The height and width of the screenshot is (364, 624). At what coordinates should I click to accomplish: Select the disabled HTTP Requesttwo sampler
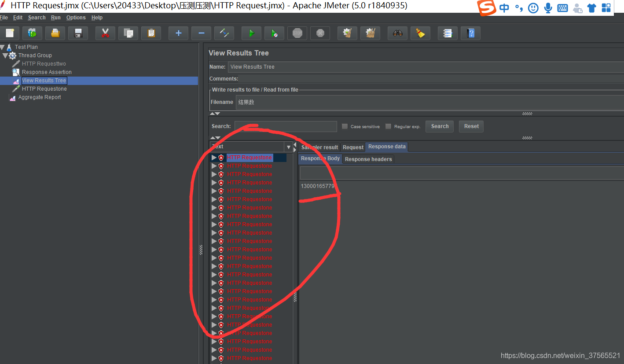[44, 64]
